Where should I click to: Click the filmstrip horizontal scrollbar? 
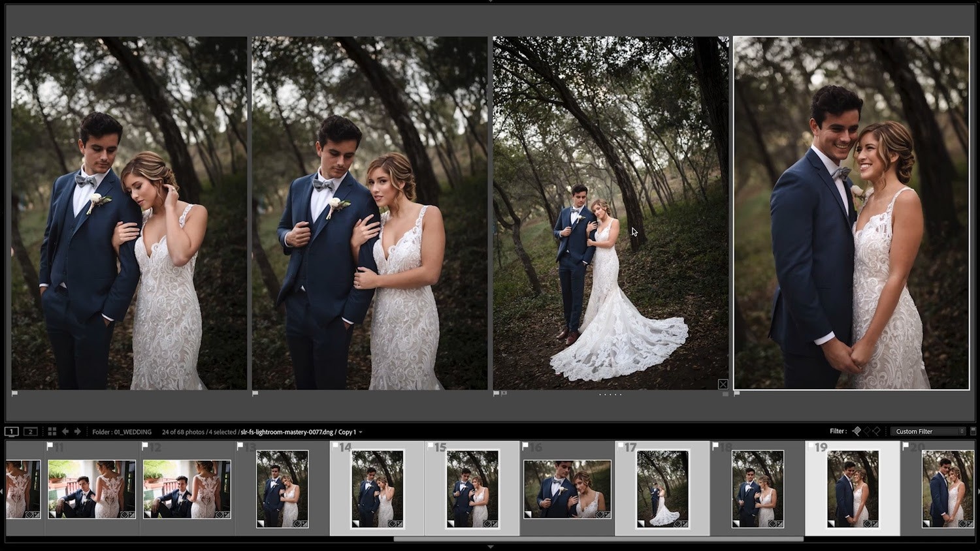point(598,539)
